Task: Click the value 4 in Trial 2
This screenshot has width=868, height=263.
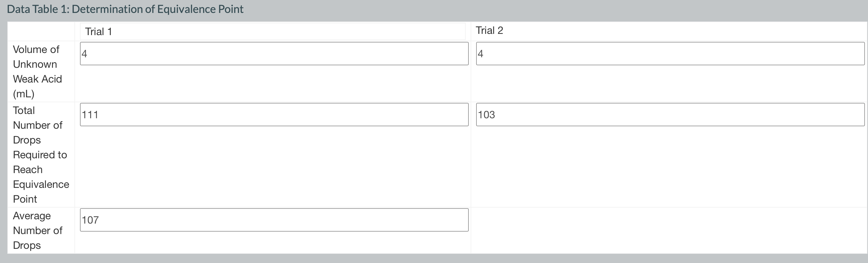Action: 480,53
